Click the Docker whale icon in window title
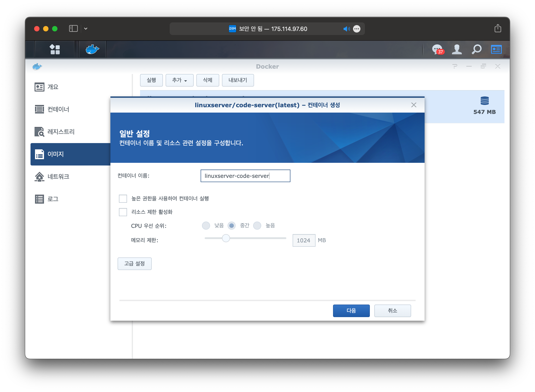 37,66
